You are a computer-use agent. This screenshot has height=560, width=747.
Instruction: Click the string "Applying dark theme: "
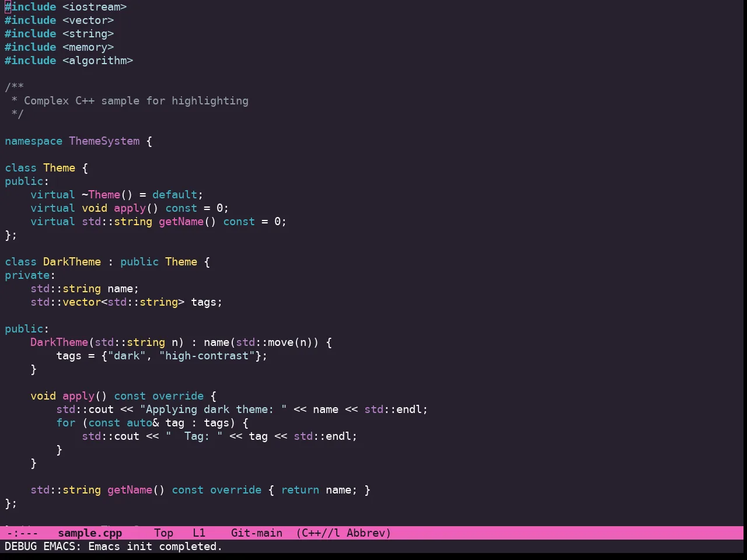click(x=213, y=409)
